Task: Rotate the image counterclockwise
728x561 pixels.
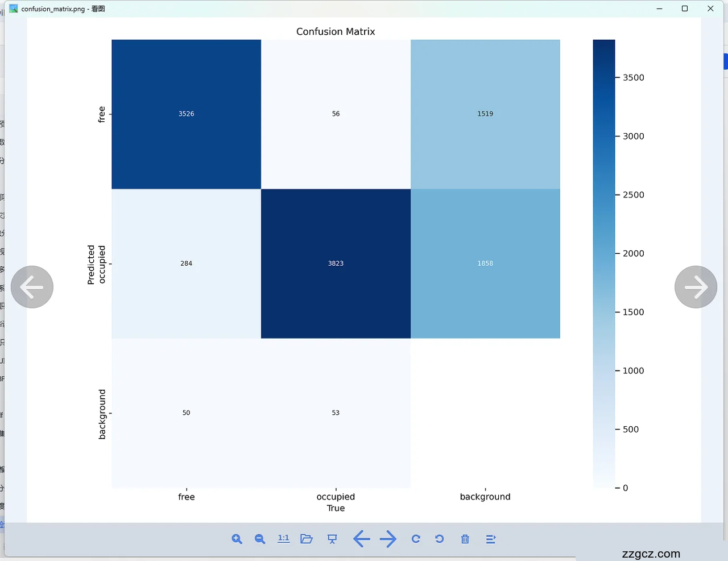Action: (439, 539)
